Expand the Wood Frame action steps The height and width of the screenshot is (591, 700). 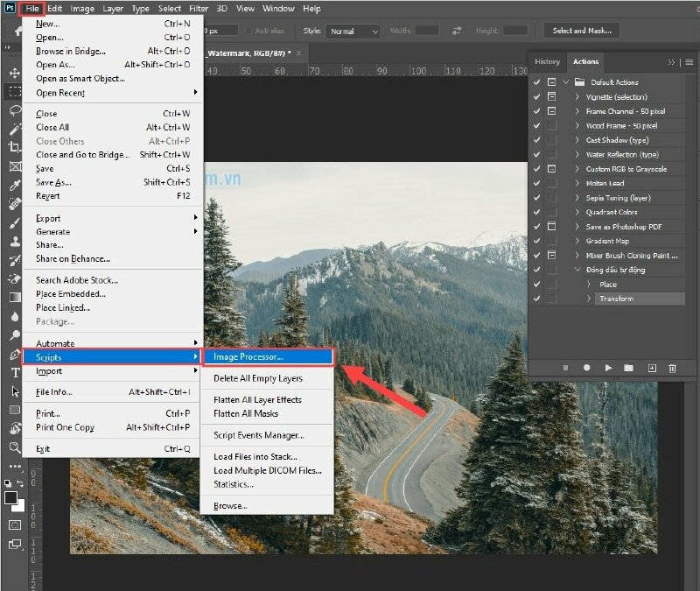click(577, 123)
